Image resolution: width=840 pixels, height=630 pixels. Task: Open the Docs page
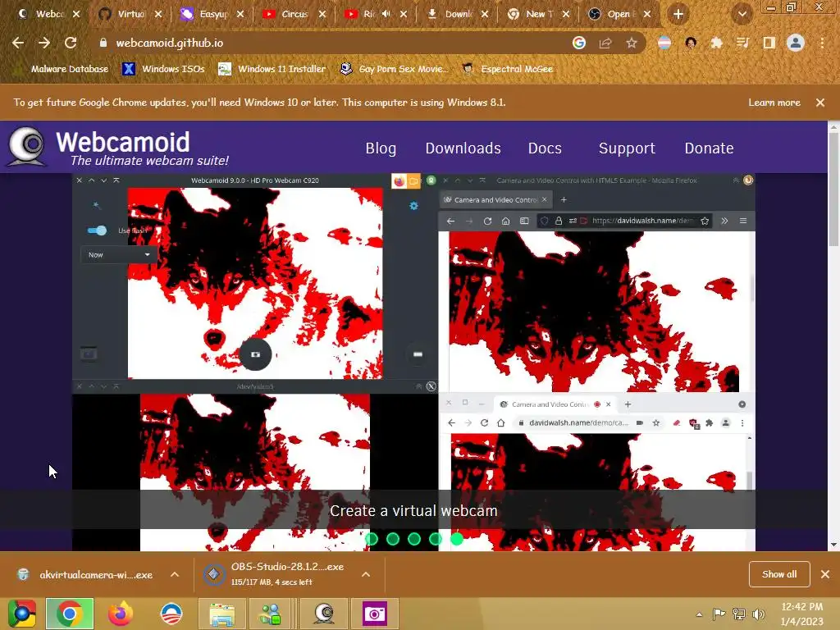click(545, 148)
